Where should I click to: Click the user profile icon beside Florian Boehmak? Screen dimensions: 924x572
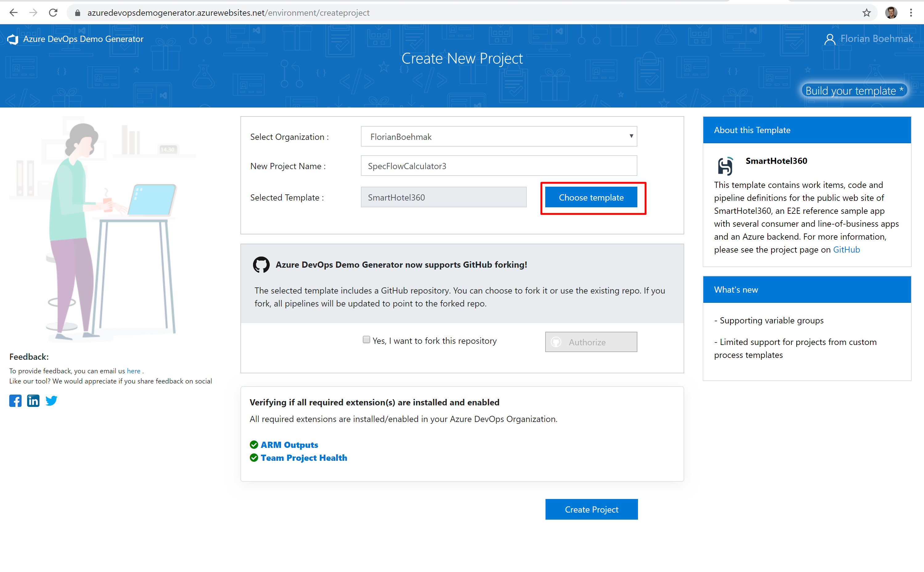coord(829,39)
